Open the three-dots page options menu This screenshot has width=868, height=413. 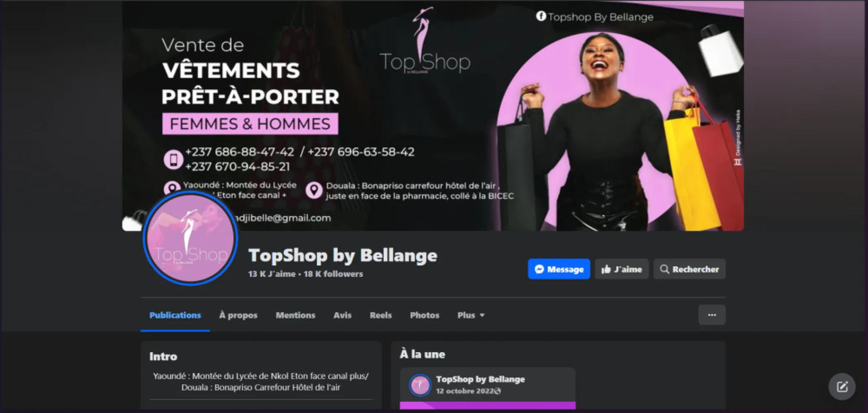click(x=712, y=315)
